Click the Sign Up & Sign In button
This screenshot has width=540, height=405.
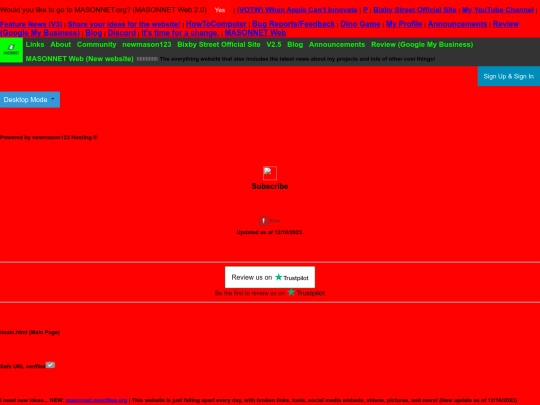pos(509,76)
